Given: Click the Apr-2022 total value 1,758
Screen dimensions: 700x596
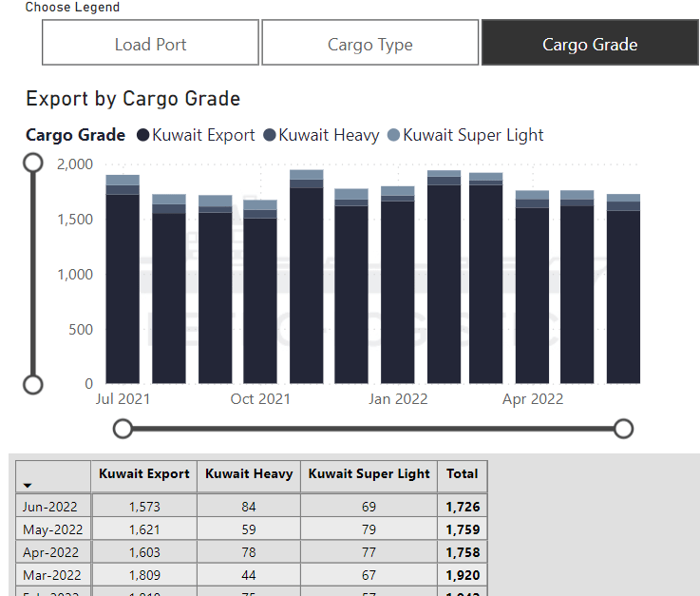Looking at the screenshot, I should pyautogui.click(x=463, y=552).
